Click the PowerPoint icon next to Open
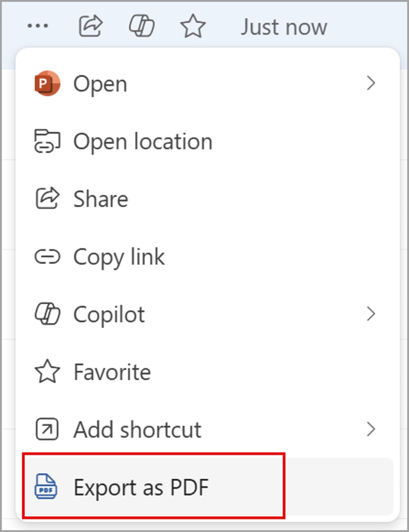The height and width of the screenshot is (532, 409). coord(47,83)
